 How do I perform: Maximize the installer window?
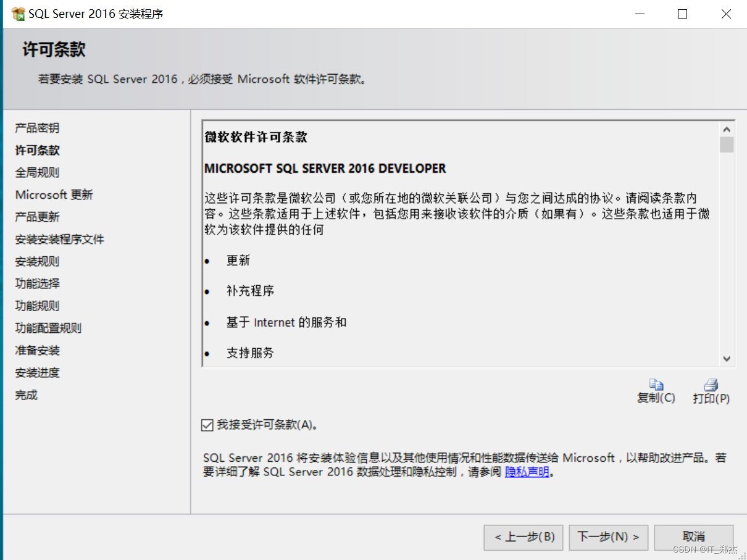[x=682, y=14]
